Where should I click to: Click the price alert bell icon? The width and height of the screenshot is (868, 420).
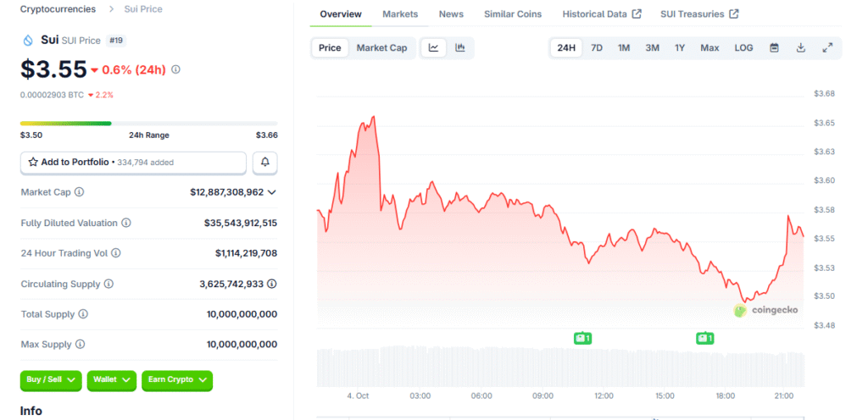[x=264, y=162]
